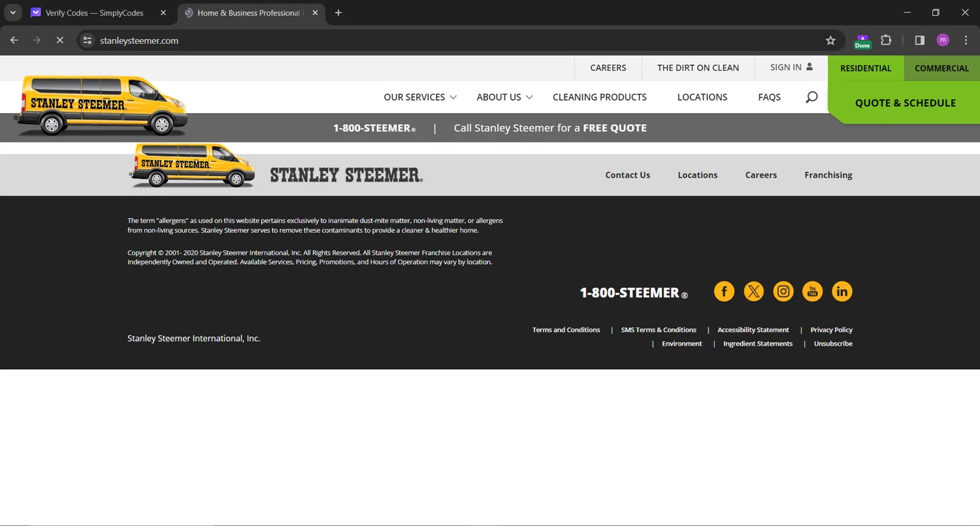Open Terms and Conditions link
Screen dimensions: 980x526
(566, 330)
